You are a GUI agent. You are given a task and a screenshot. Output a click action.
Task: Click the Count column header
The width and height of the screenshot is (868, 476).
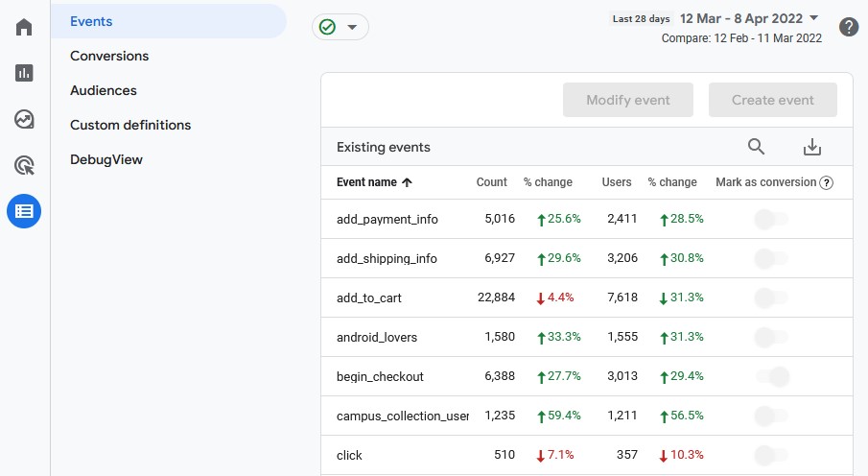pyautogui.click(x=492, y=182)
